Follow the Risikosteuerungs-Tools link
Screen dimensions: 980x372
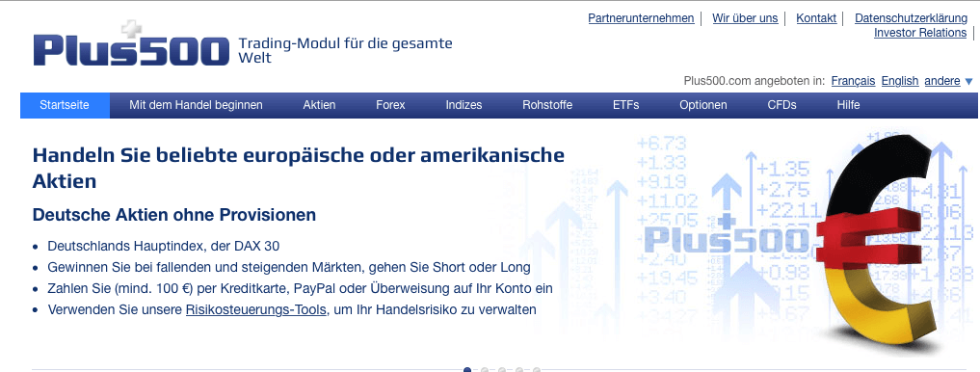tap(256, 309)
